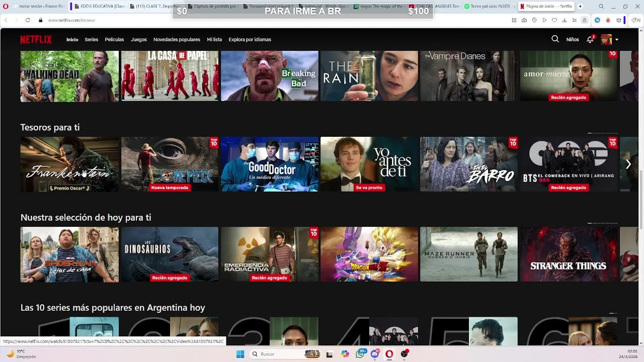Viewport: 644px width, 362px height.
Task: Click the browser forward arrow
Action: point(16,20)
